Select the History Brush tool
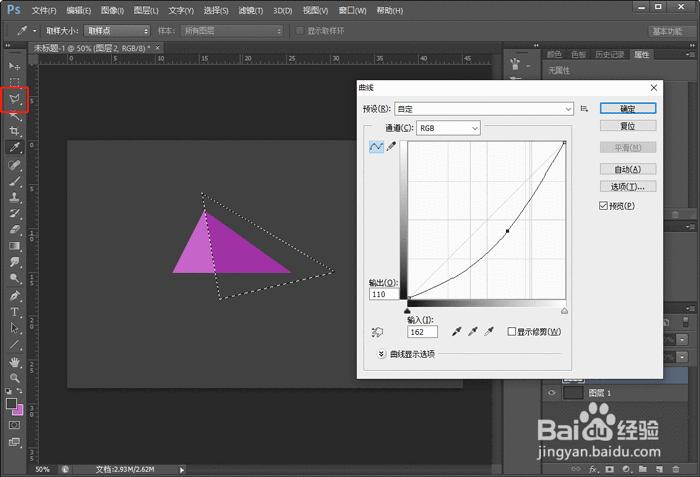 tap(15, 213)
